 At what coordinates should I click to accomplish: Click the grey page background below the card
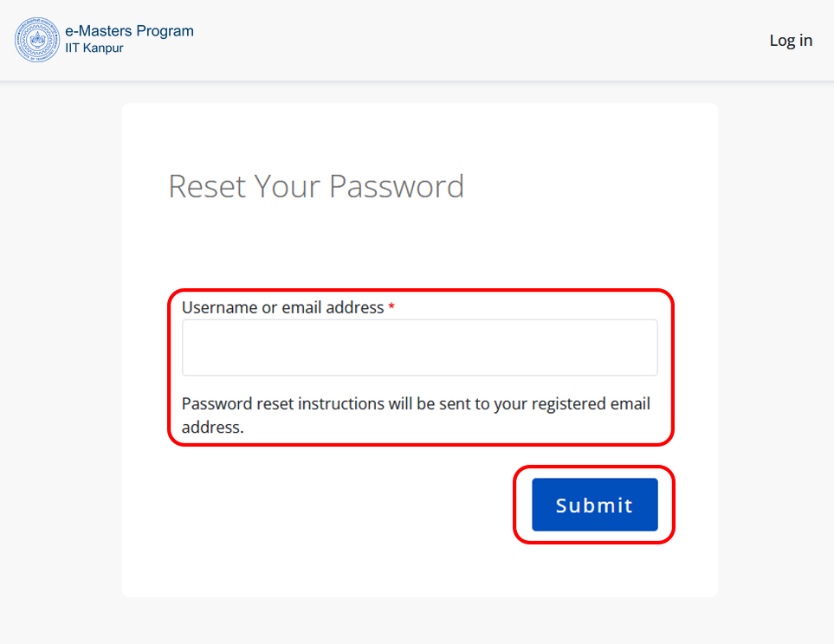(416, 621)
